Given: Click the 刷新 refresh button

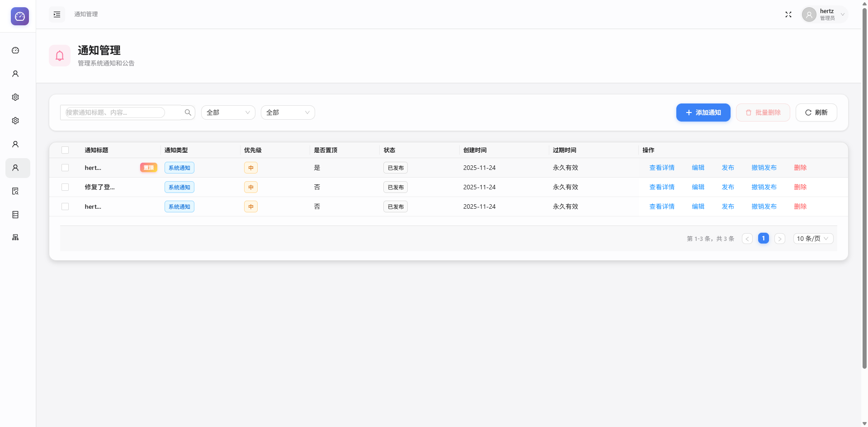Looking at the screenshot, I should point(816,112).
